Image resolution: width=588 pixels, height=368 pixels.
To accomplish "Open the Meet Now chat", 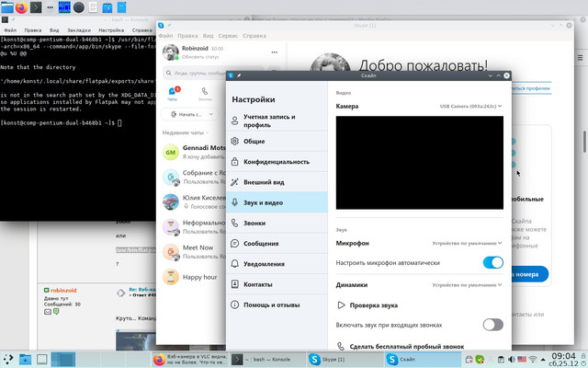I will click(194, 252).
